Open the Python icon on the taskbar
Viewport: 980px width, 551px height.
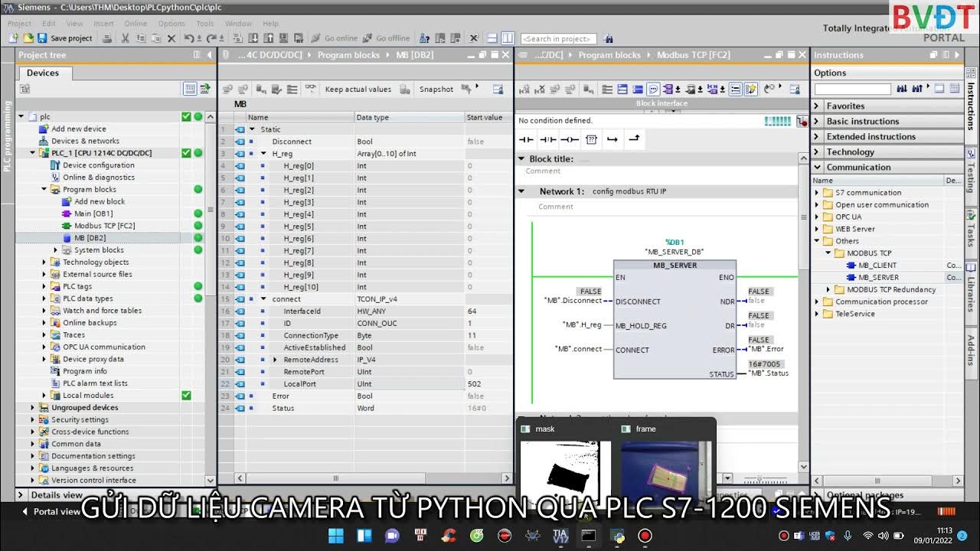617,536
